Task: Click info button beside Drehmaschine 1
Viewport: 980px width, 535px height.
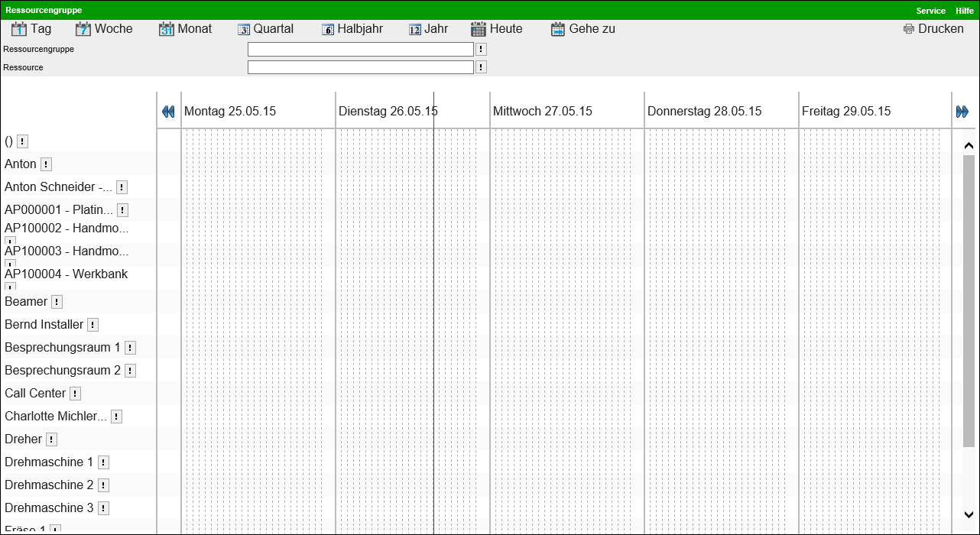Action: click(103, 462)
